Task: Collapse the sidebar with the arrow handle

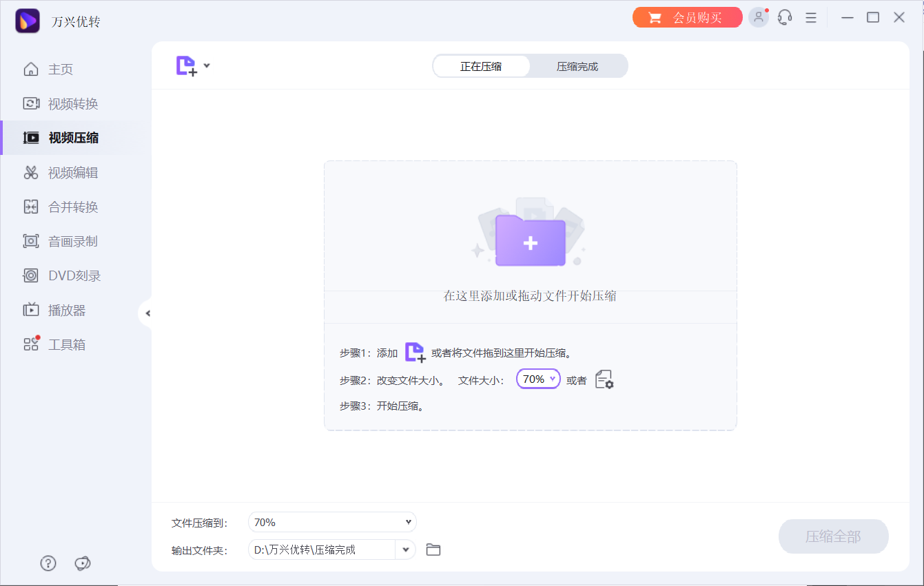Action: tap(147, 313)
